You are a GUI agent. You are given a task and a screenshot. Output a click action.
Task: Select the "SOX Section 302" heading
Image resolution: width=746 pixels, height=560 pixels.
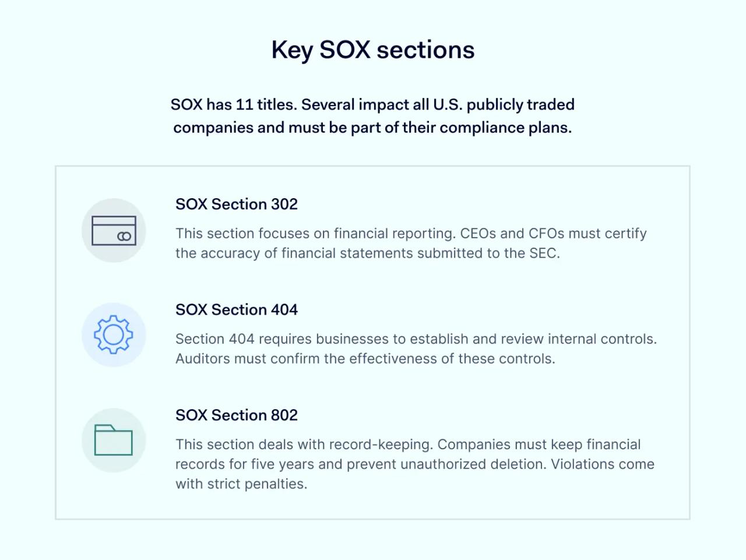coord(236,204)
